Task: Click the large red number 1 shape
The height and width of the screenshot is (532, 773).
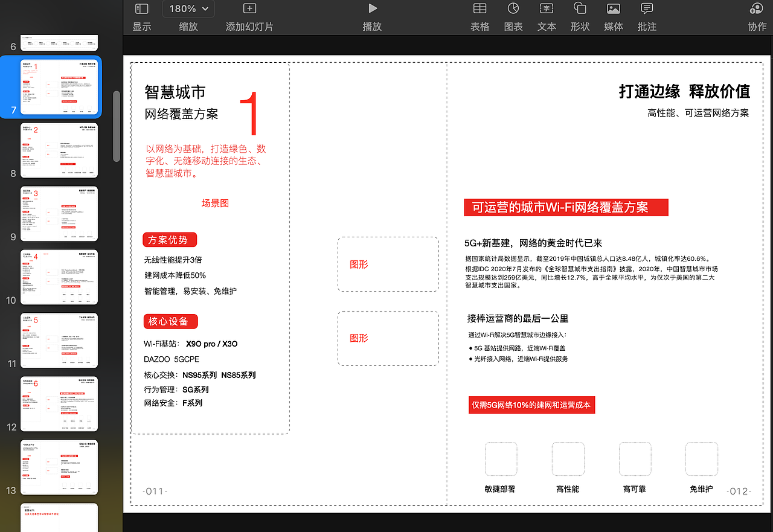Action: [x=252, y=112]
